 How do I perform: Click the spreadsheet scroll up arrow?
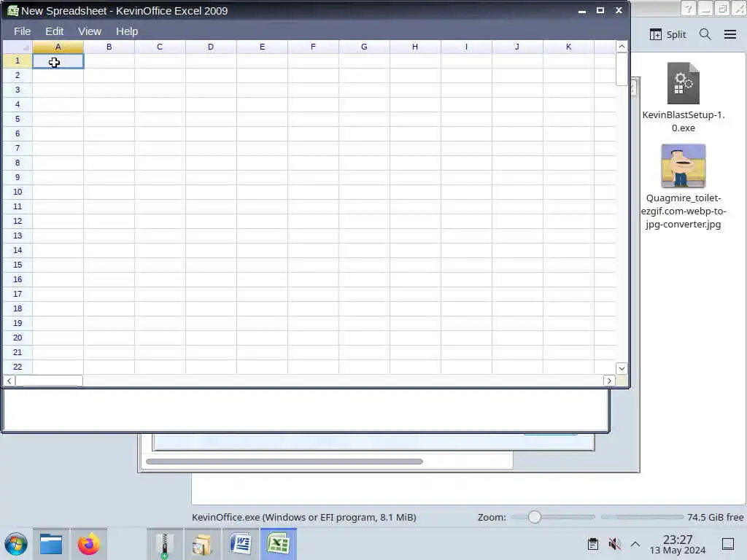pos(622,47)
